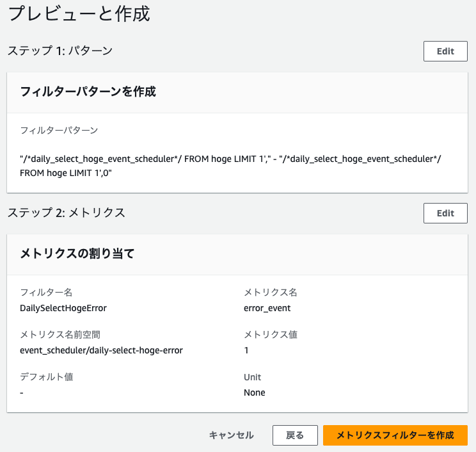The image size is (476, 452).
Task: Click the プレビューと作成 page heading
Action: click(x=79, y=14)
